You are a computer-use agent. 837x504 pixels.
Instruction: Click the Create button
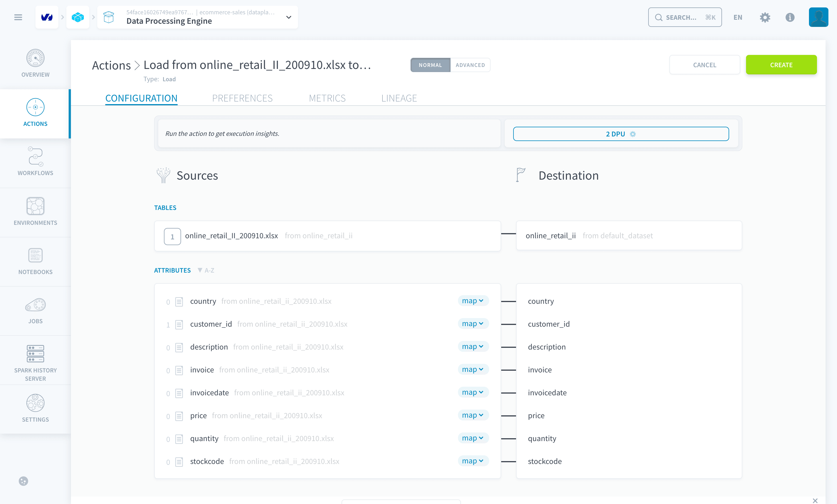[x=781, y=65]
